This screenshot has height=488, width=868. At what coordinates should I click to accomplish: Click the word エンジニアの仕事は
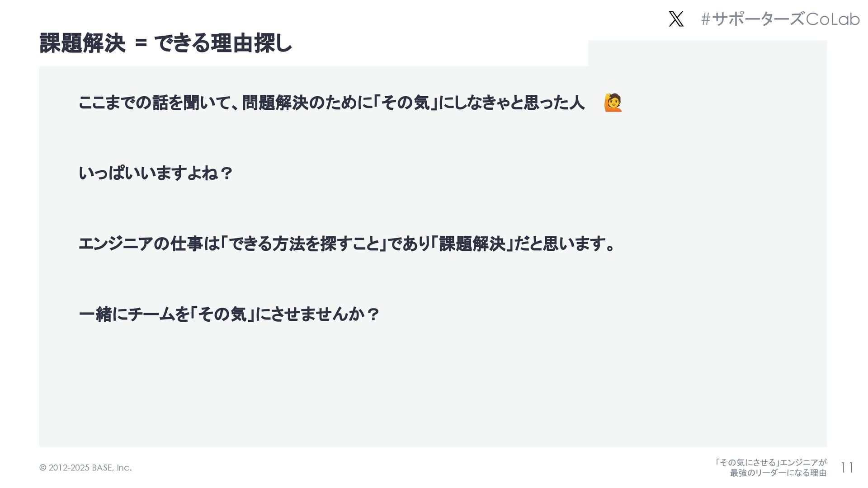[x=149, y=244]
